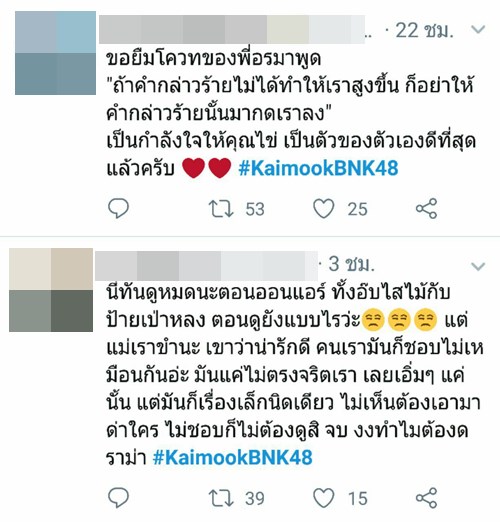
Task: Retweet the second tweet with 39 retweets
Action: [221, 498]
